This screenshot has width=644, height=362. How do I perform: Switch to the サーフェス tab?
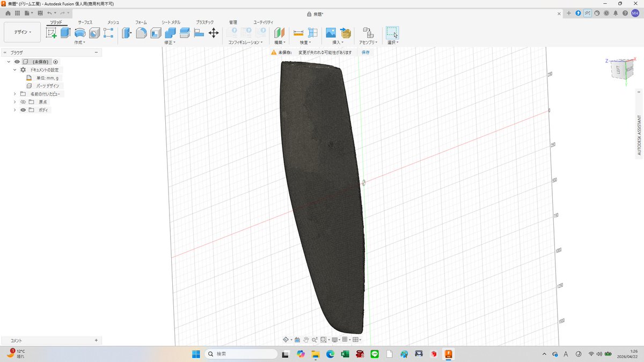[x=85, y=22]
